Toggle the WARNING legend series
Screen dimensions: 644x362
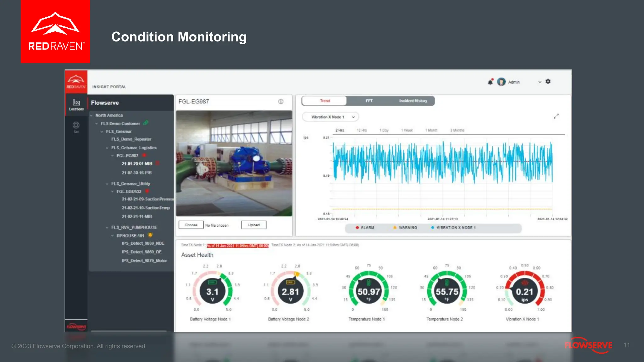tap(405, 228)
